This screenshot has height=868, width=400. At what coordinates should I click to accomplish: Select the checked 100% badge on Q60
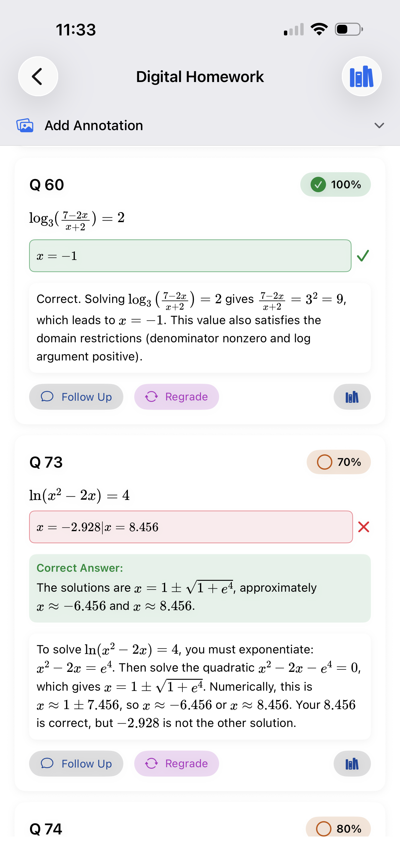pos(336,184)
